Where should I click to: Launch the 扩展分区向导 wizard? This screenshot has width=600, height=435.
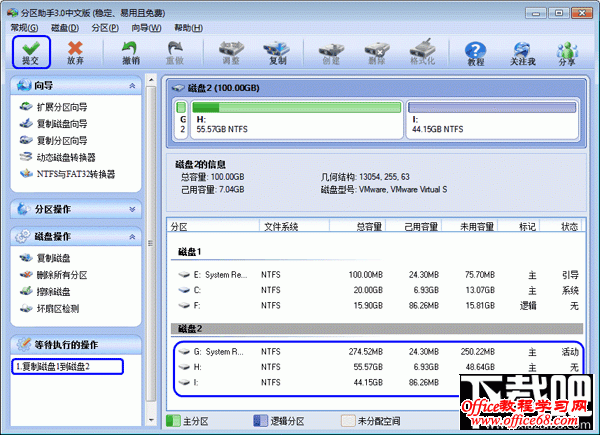tap(54, 107)
